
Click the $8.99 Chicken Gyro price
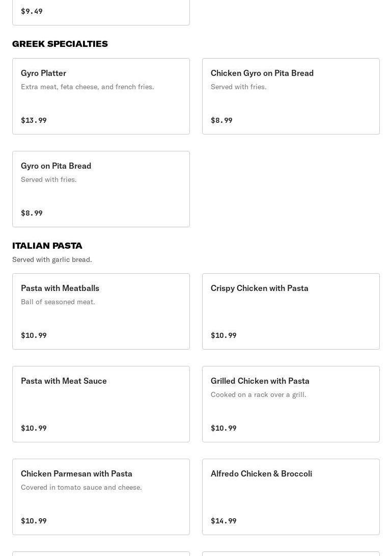click(x=221, y=120)
